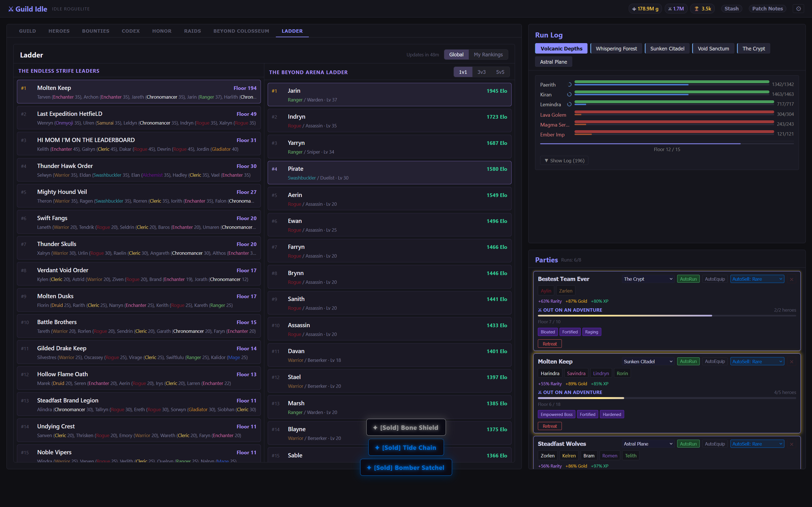Viewport: 812px width, 507px height.
Task: Toggle AutoEquip for Bestest Team Ever
Action: point(715,279)
